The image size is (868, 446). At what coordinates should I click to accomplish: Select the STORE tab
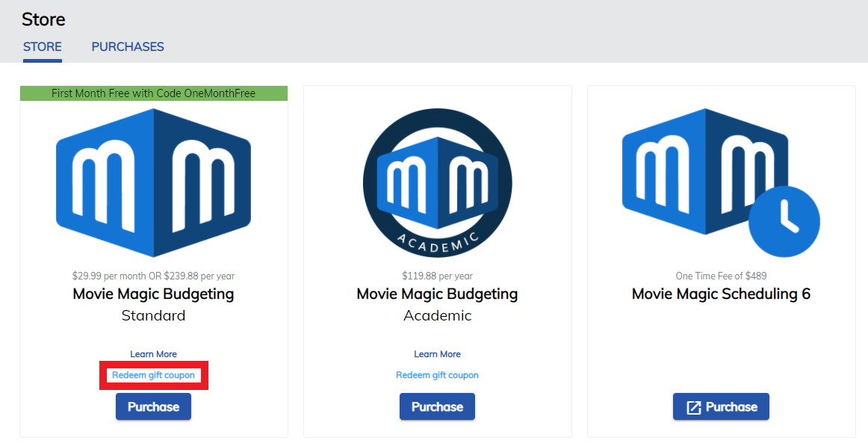coord(42,46)
